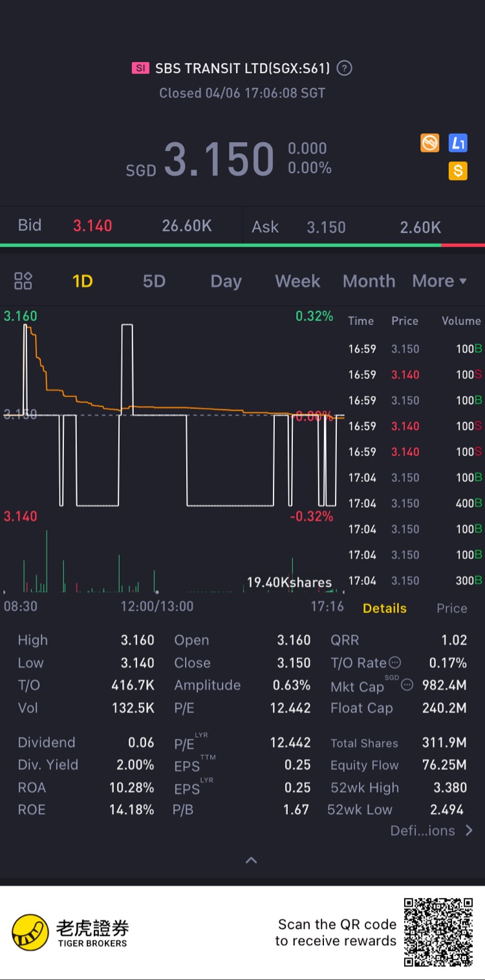Tap the P/B value 1.67

tap(296, 809)
